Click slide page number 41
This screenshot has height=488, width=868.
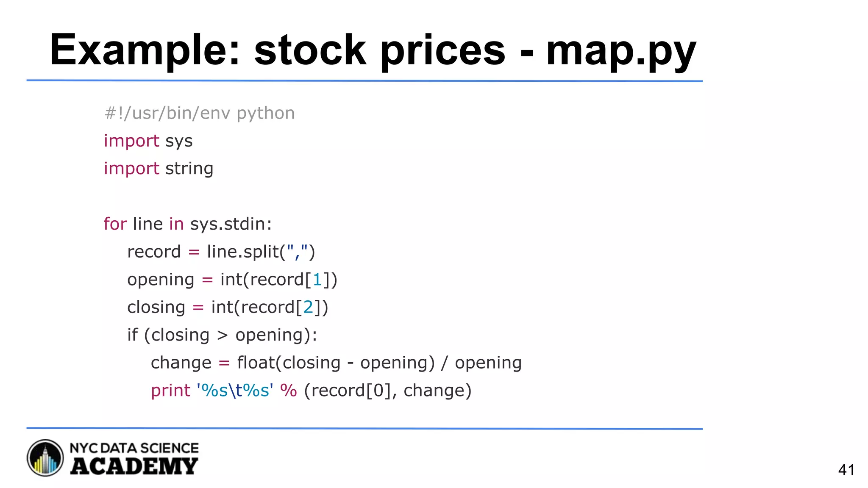click(x=846, y=470)
